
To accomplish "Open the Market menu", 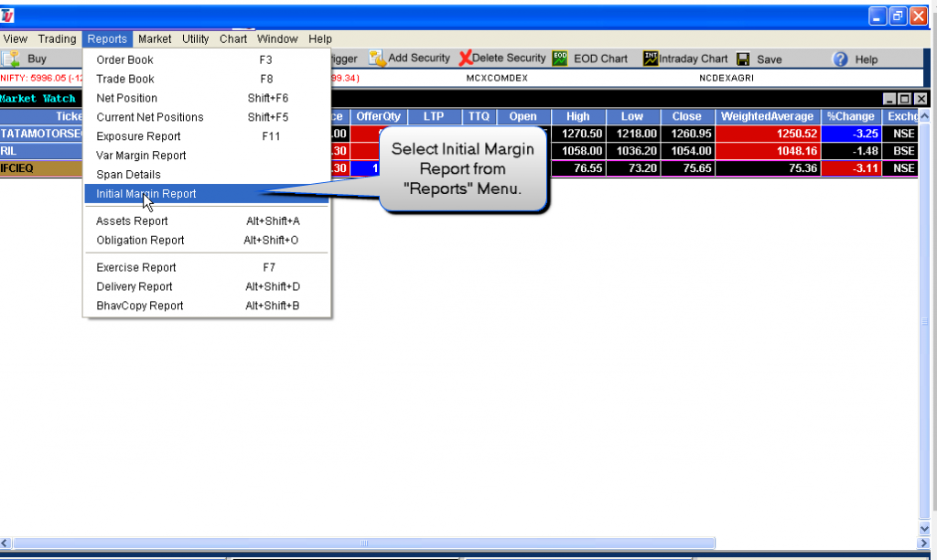I will [154, 38].
